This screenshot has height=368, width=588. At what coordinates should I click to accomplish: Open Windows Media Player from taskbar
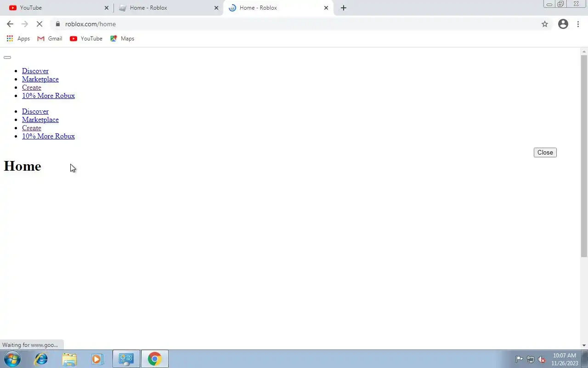click(x=97, y=359)
